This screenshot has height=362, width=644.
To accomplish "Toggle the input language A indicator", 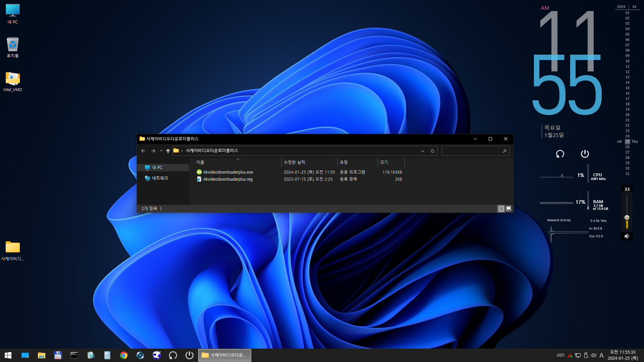I will (x=601, y=355).
